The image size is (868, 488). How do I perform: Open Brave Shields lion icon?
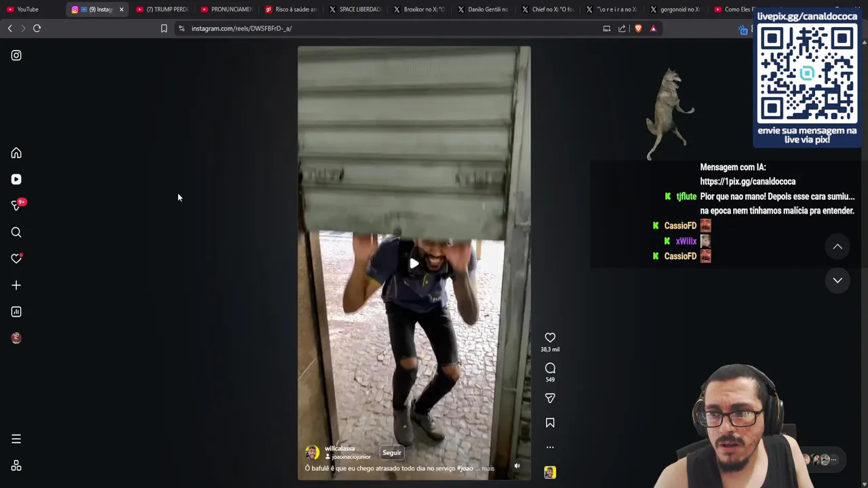point(638,28)
